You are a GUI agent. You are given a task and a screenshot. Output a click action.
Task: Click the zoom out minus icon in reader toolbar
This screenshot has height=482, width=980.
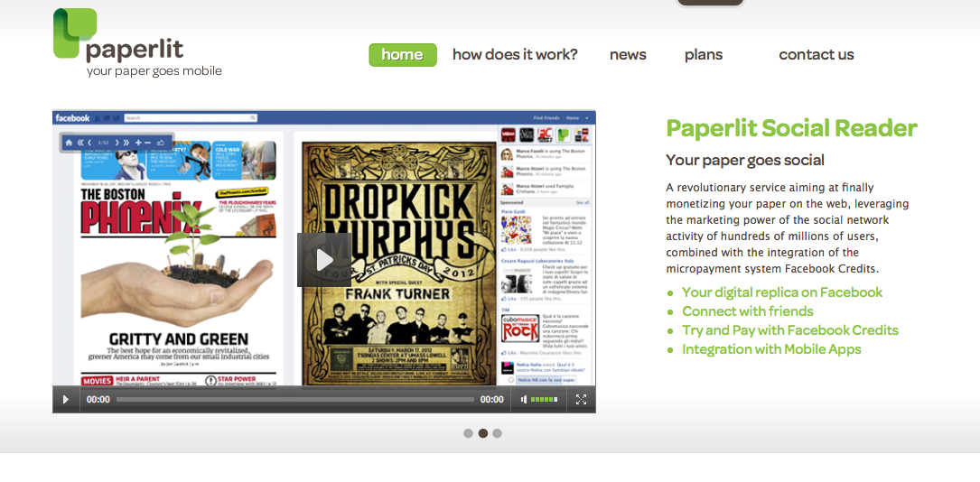coord(147,143)
